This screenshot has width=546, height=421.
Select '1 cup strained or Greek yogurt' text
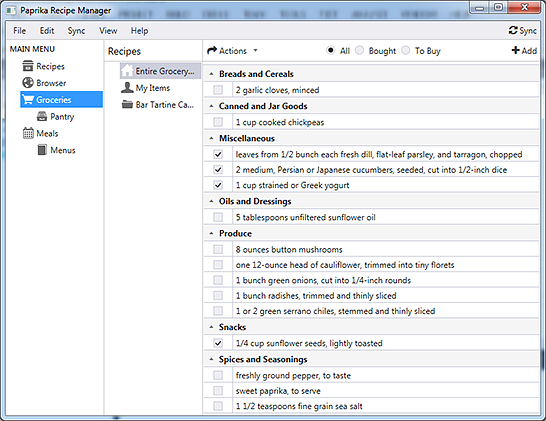(x=292, y=185)
